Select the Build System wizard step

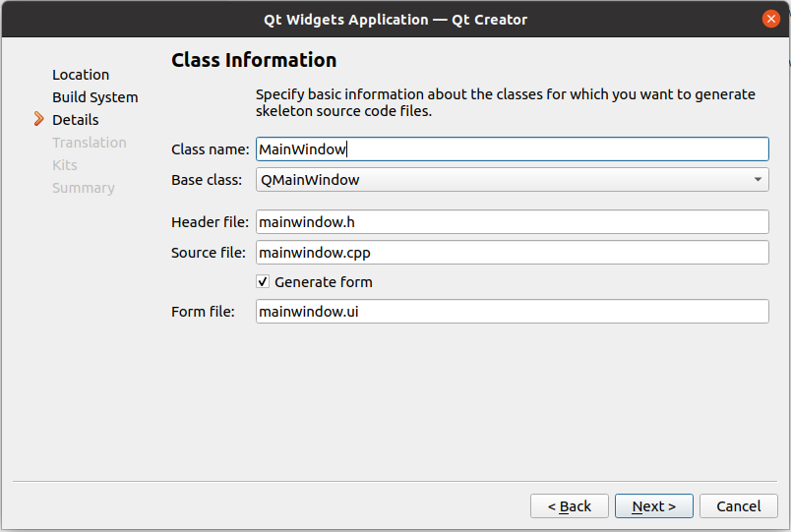coord(94,97)
